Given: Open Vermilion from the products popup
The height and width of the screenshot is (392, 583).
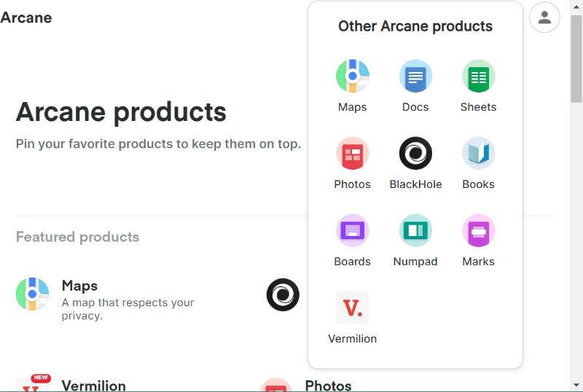Looking at the screenshot, I should click(353, 308).
